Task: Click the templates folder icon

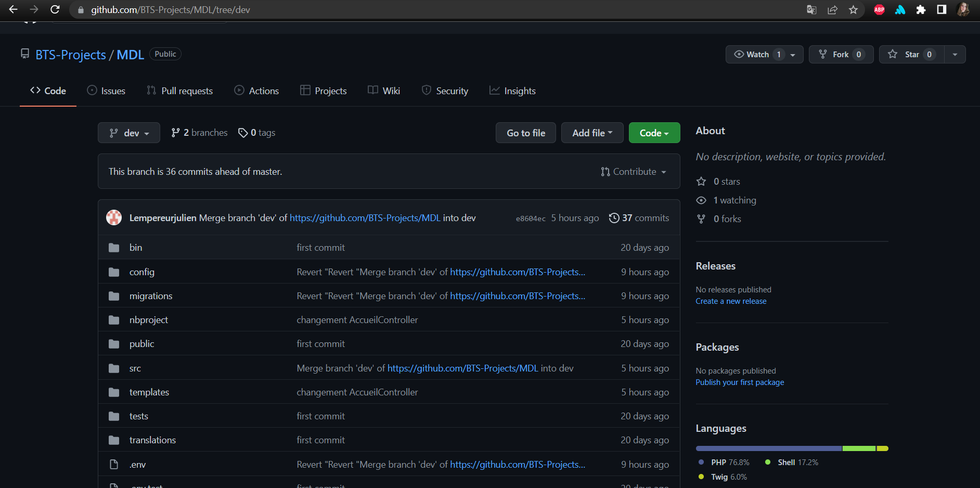Action: coord(114,392)
